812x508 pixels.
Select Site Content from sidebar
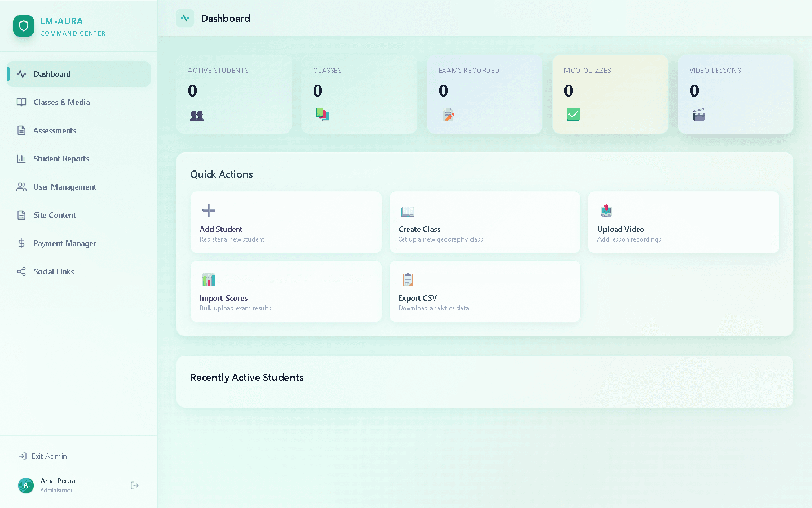[x=79, y=215]
